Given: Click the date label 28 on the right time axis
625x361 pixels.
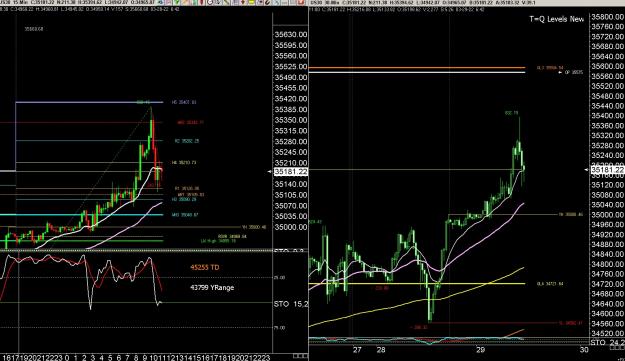Looking at the screenshot, I should click(381, 350).
